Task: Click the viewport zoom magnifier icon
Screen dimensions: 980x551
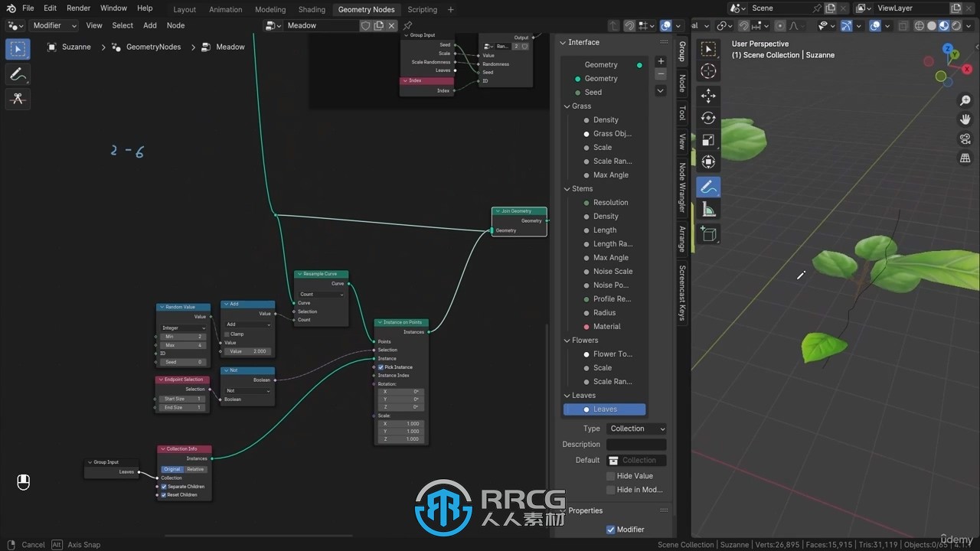Action: (965, 100)
